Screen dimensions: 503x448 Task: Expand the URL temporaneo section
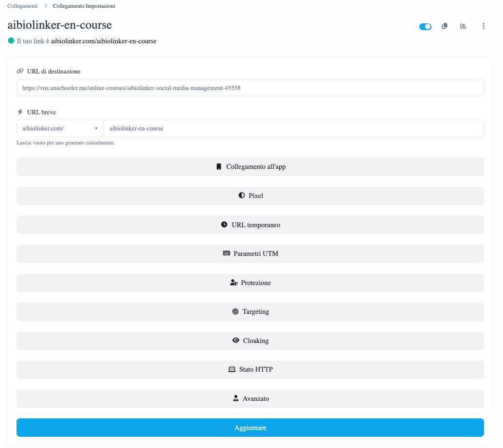(x=250, y=225)
